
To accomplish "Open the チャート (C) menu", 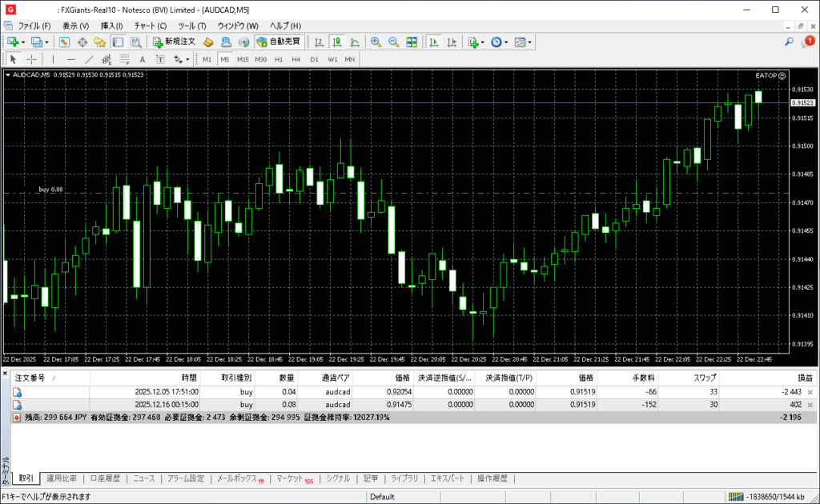I will click(151, 26).
